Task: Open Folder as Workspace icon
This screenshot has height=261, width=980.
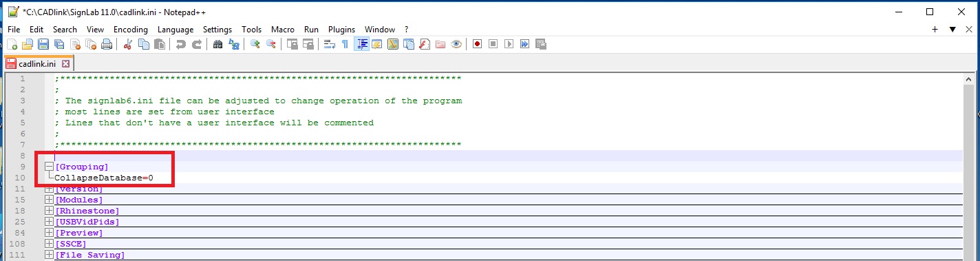Action: pyautogui.click(x=440, y=44)
